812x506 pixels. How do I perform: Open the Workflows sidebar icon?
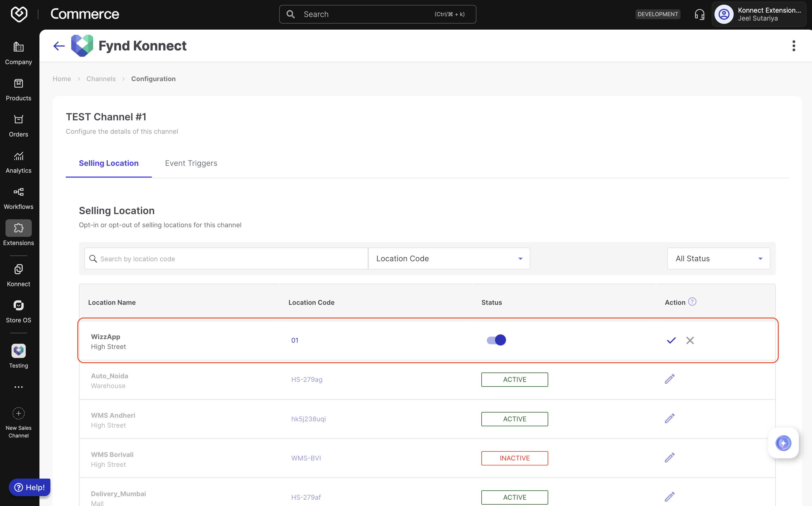[18, 192]
